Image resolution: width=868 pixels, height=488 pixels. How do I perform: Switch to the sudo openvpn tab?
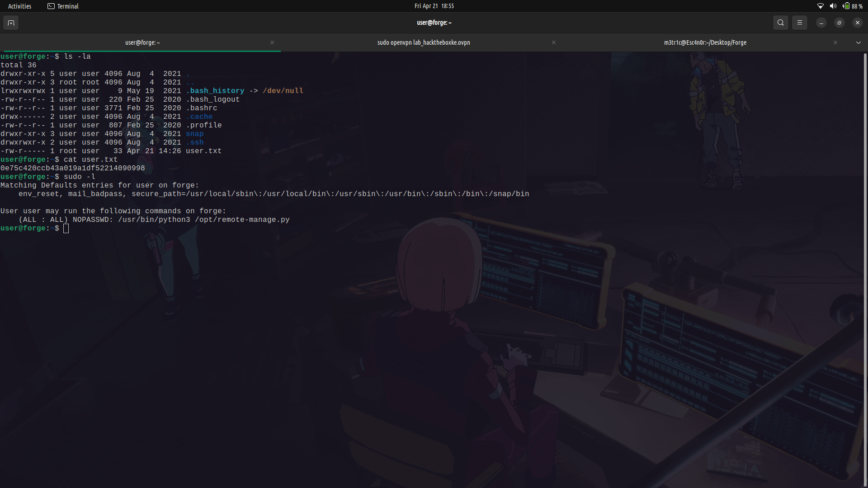tap(424, 42)
